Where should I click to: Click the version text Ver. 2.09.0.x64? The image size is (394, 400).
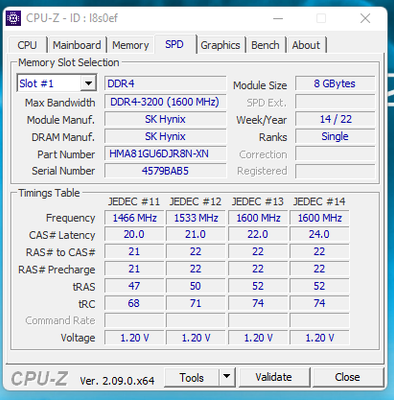pyautogui.click(x=117, y=381)
